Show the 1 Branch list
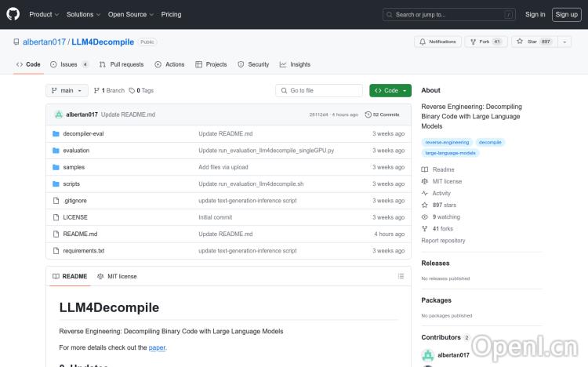This screenshot has width=588, height=367. [x=109, y=90]
